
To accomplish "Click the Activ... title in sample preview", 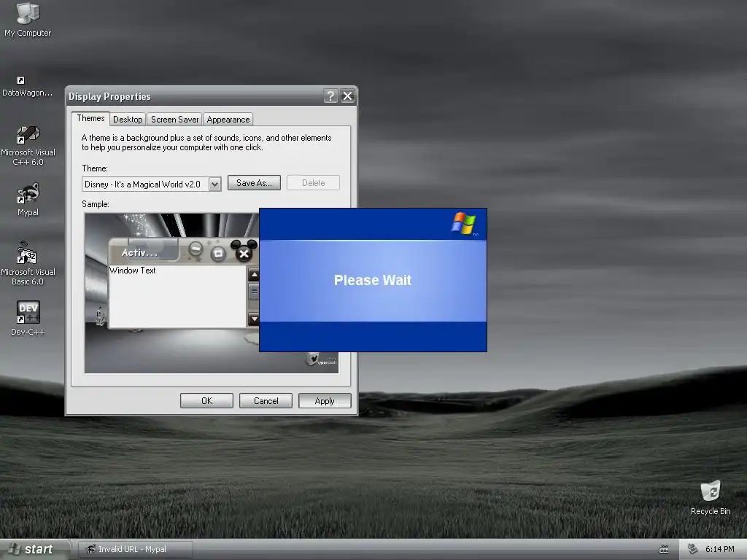I will click(x=139, y=253).
